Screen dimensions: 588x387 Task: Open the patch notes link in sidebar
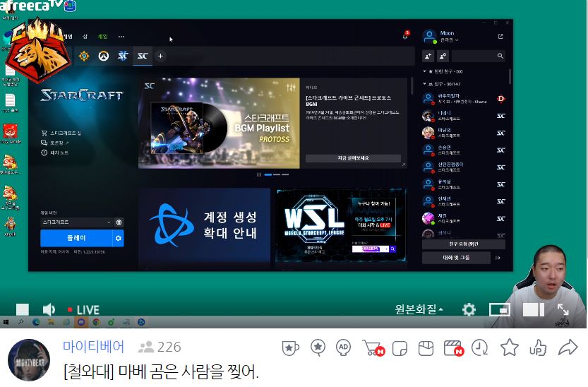coord(55,153)
